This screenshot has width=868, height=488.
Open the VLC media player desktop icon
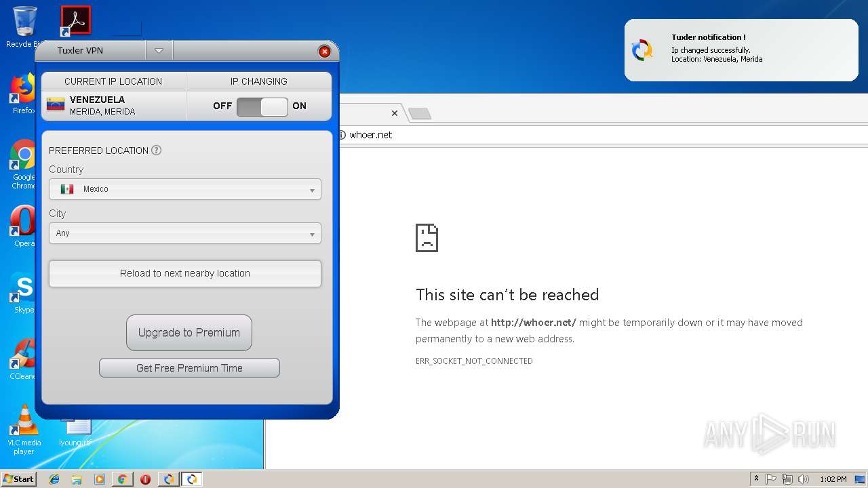tap(24, 430)
